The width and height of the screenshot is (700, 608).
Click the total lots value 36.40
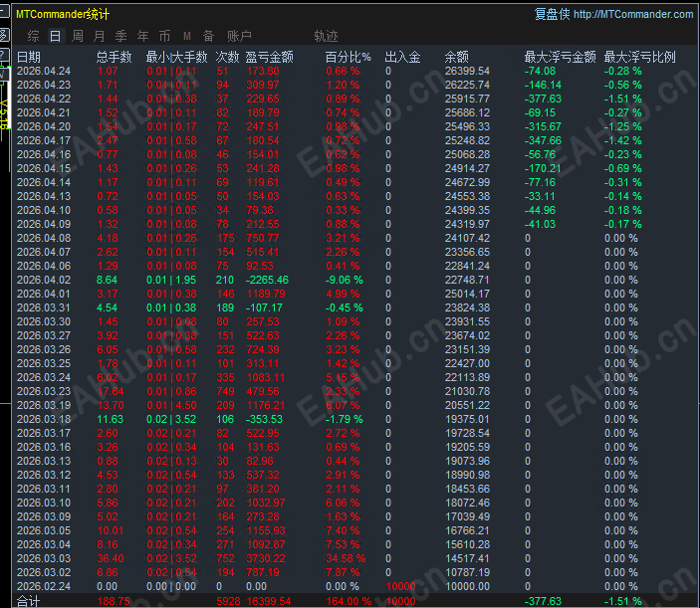tap(111, 558)
